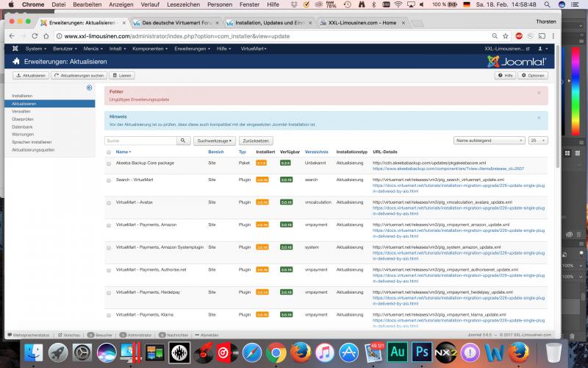Open the iTunes music icon in the dock

coord(325,352)
